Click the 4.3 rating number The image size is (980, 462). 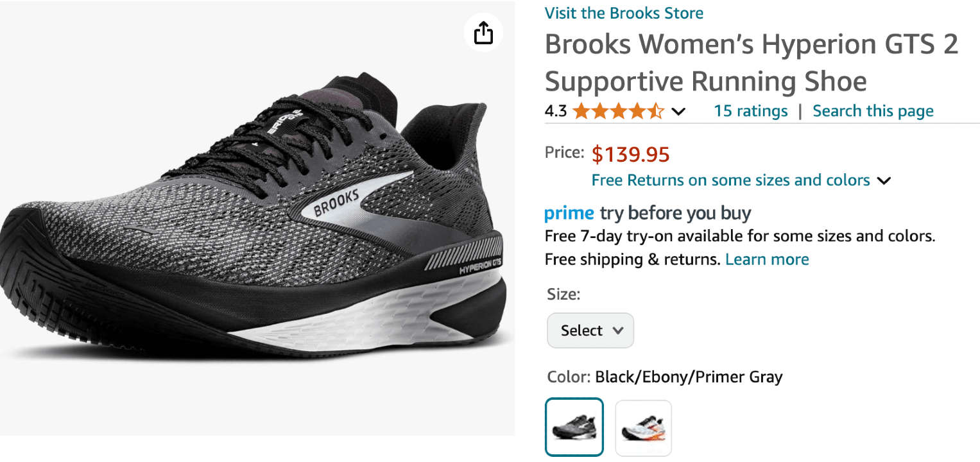click(x=556, y=112)
